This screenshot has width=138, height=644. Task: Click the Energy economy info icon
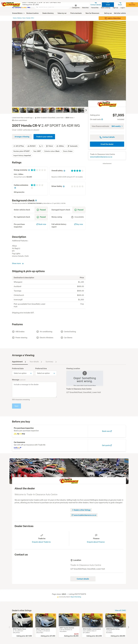pyautogui.click(x=29, y=170)
